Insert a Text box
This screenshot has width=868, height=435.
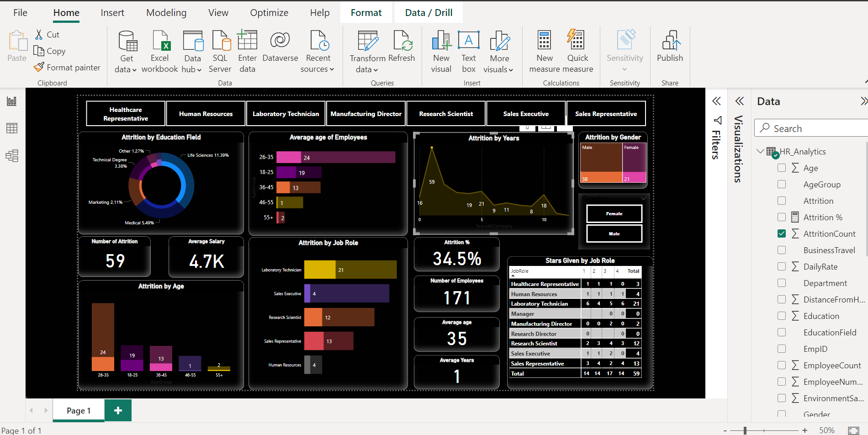pos(468,50)
